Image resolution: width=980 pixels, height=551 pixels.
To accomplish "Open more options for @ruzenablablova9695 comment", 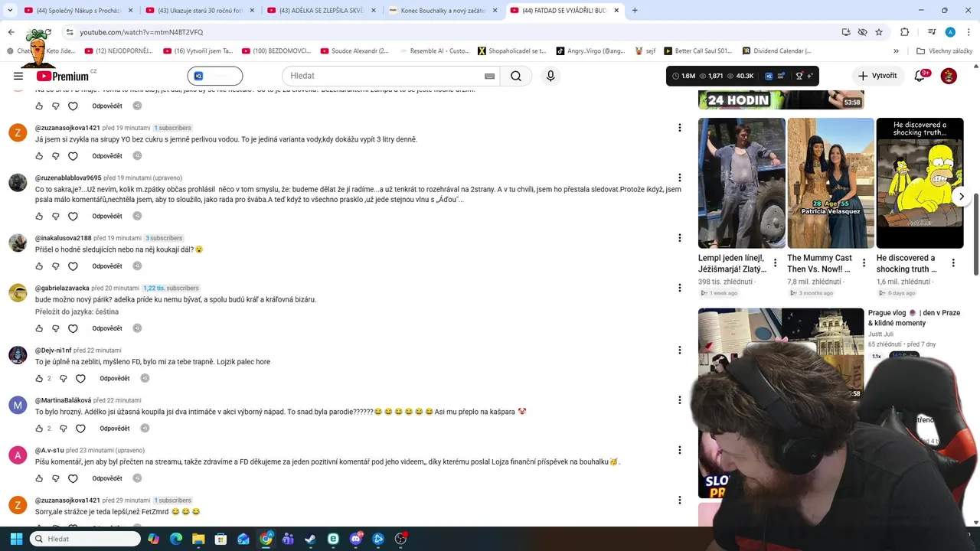I will tap(679, 178).
